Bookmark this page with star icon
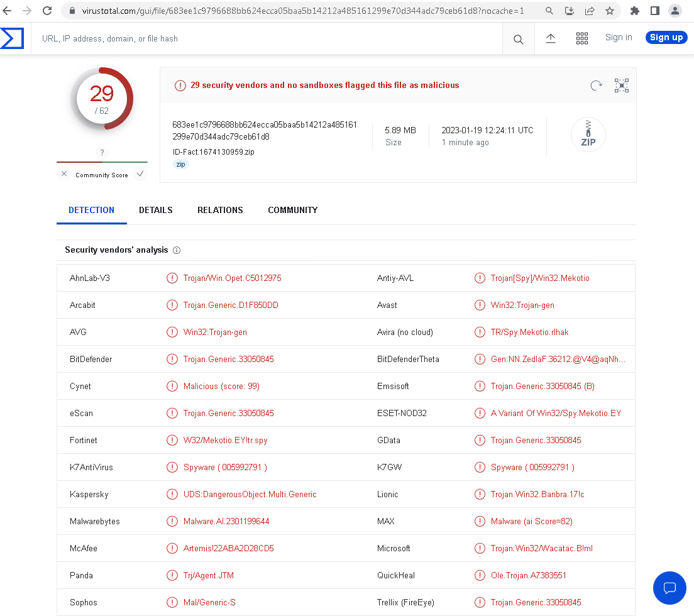694x616 pixels. [609, 11]
